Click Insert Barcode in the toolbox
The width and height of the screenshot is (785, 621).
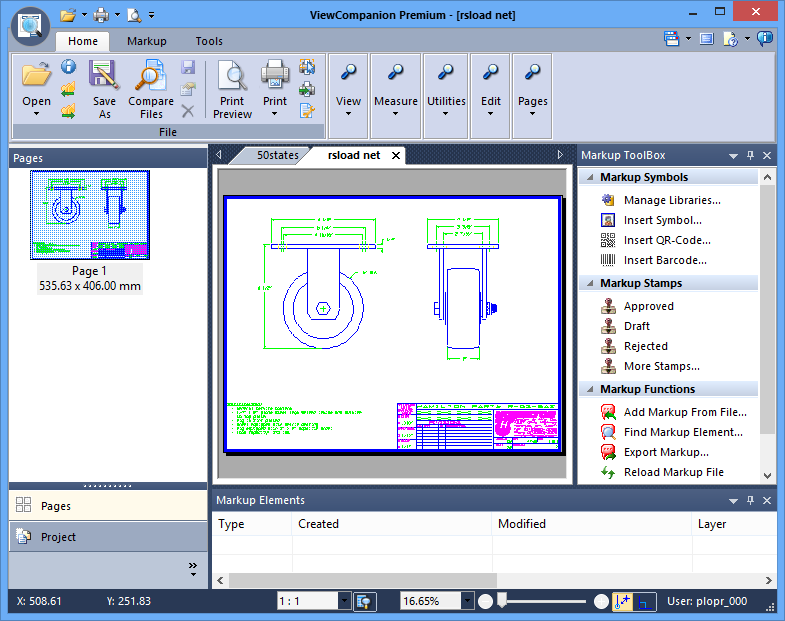(665, 260)
